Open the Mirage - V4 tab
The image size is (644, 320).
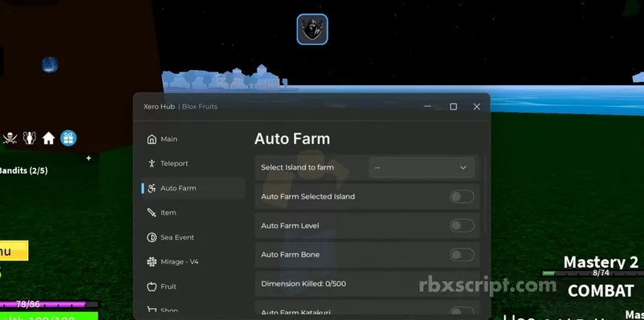(193, 262)
